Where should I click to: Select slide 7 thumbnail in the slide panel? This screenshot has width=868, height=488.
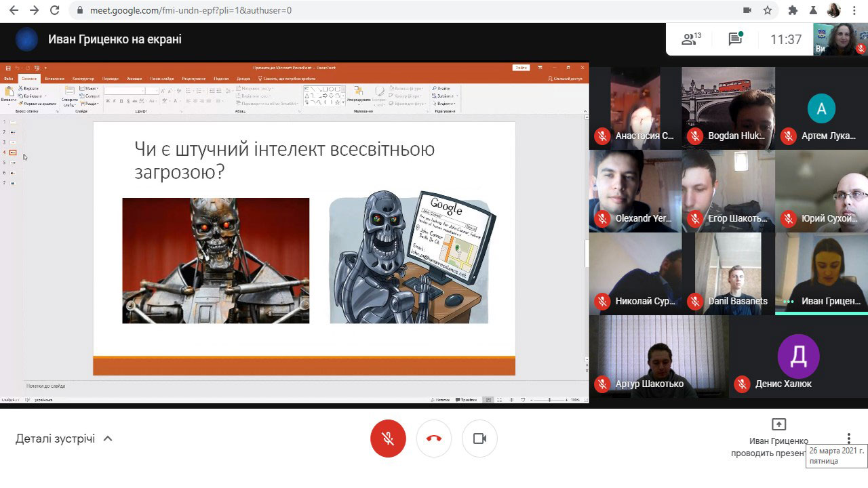point(13,183)
